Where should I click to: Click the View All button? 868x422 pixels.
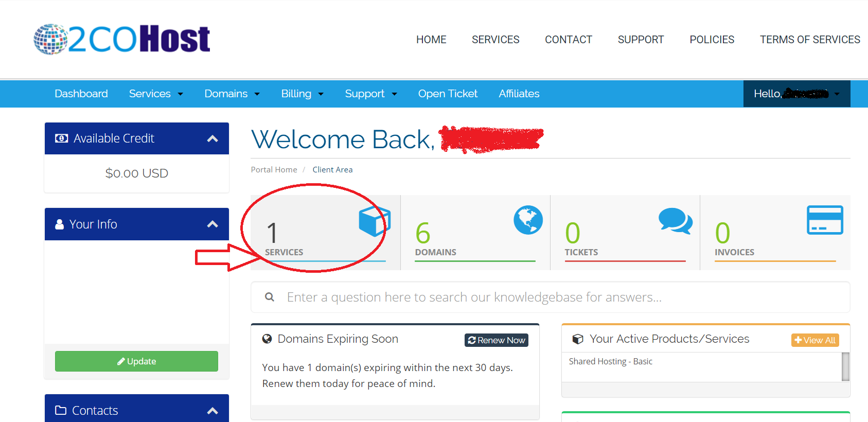coord(815,340)
